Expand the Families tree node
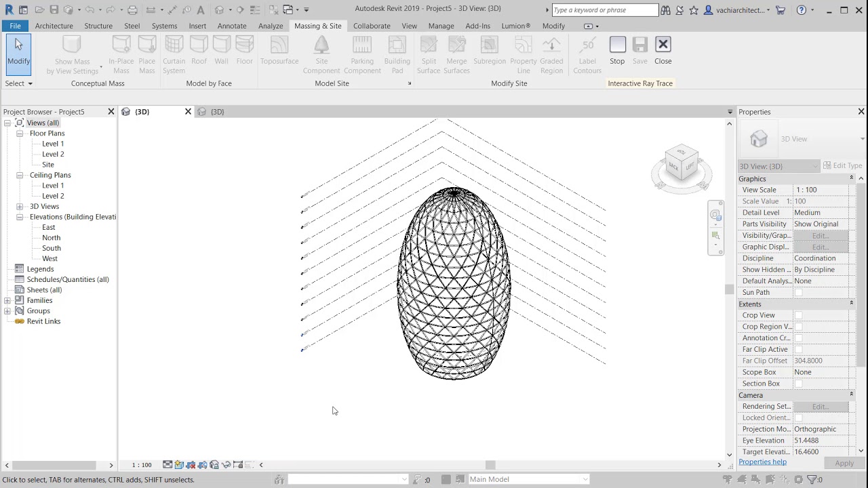The image size is (868, 488). [x=7, y=300]
